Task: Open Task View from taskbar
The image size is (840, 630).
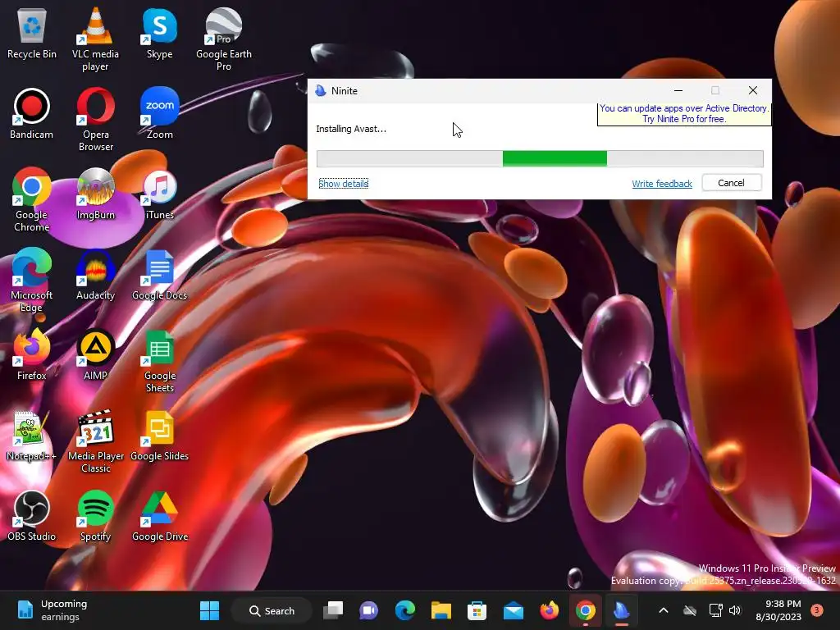Action: (x=333, y=610)
